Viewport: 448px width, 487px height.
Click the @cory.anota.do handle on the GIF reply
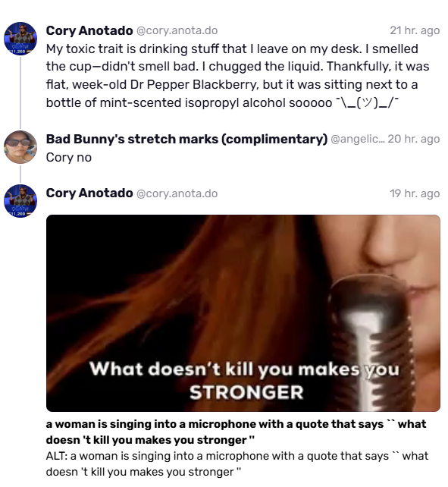point(177,193)
